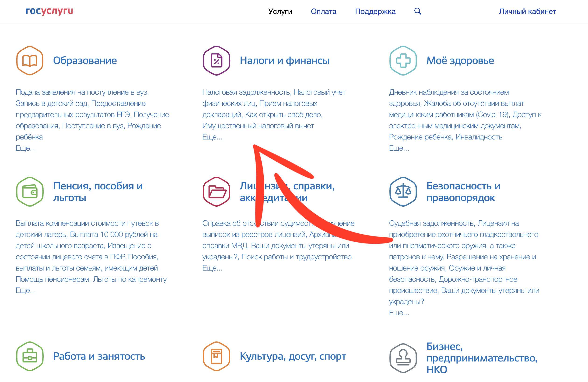Click 'Дневник наблюдения за состоянием здоровья'

pos(449,98)
